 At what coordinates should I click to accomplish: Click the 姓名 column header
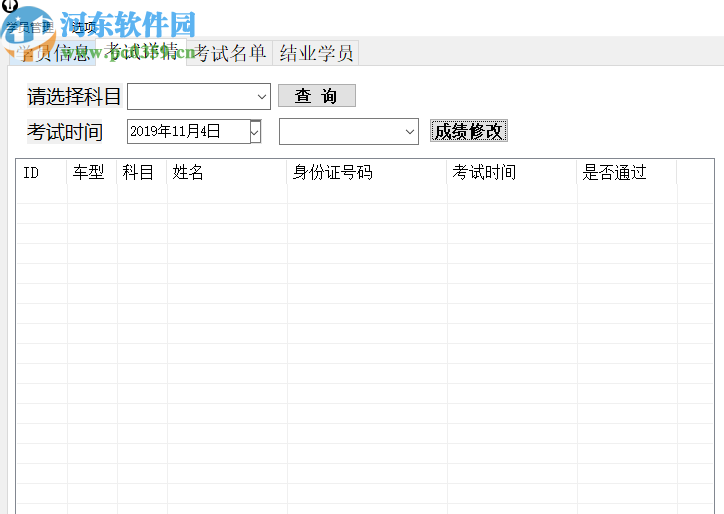[x=227, y=172]
